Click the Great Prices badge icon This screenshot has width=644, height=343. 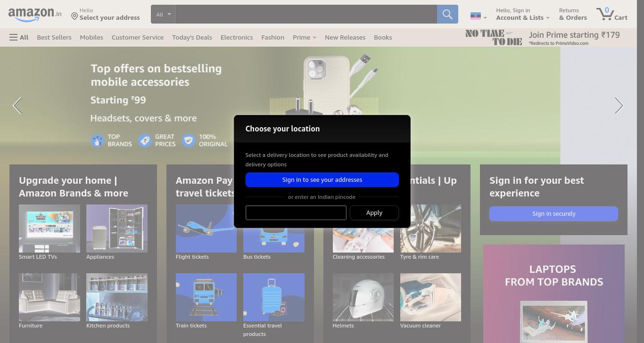145,140
